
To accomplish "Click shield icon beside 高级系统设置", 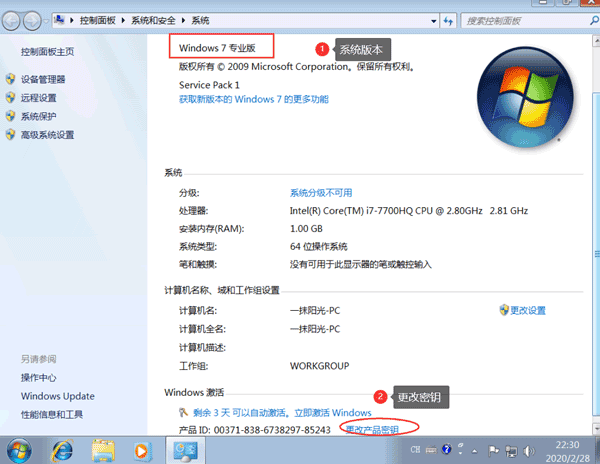I will pos(11,134).
